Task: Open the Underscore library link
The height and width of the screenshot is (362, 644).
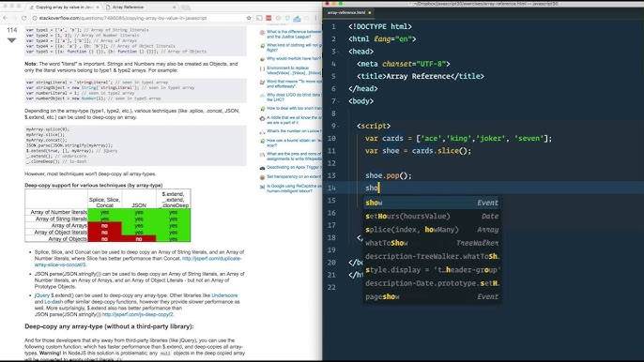Action: click(x=224, y=295)
